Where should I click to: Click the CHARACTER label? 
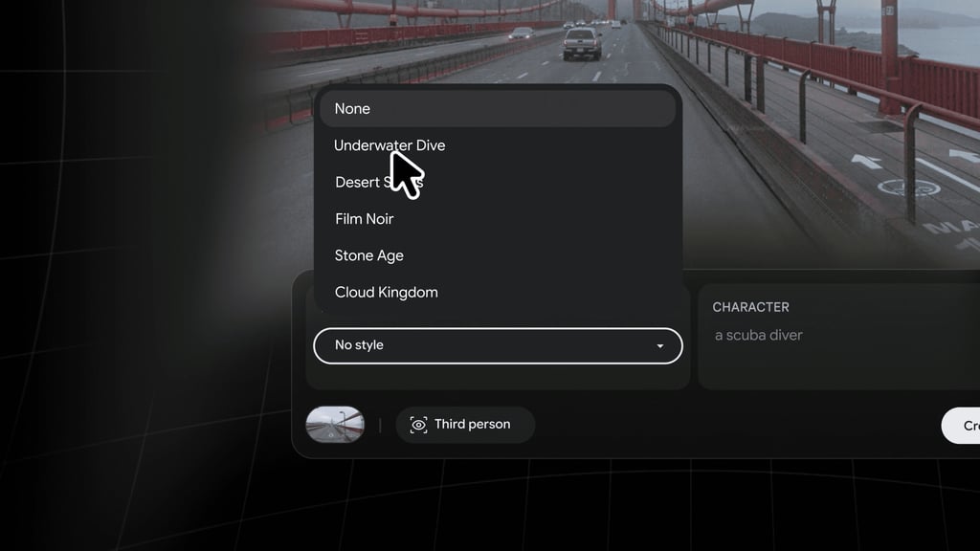(750, 307)
